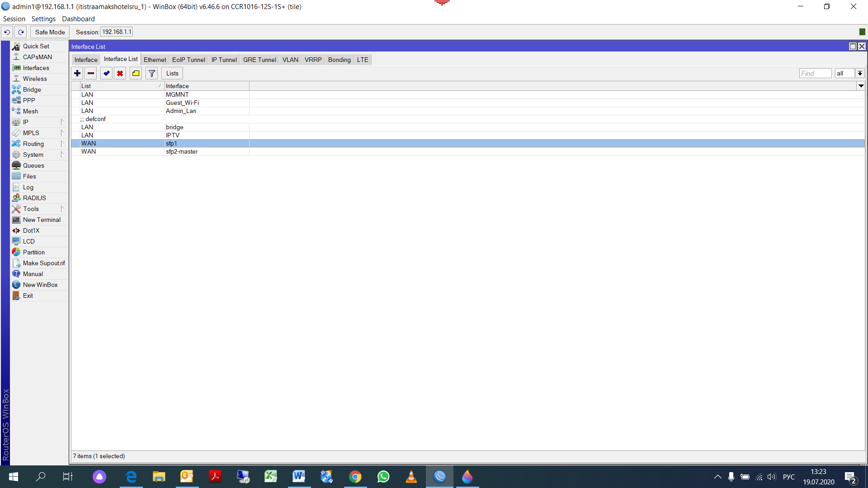868x488 pixels.
Task: Click the Lists button
Action: pyautogui.click(x=172, y=73)
